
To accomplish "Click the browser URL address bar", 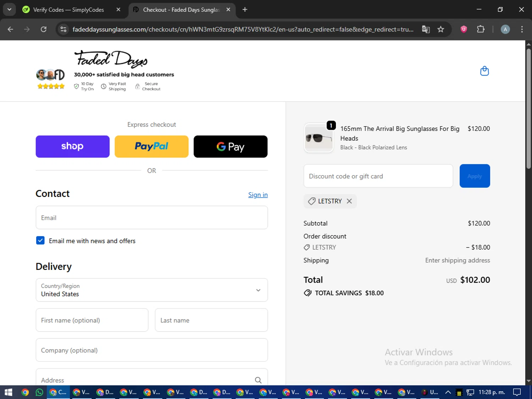I will pos(243,29).
